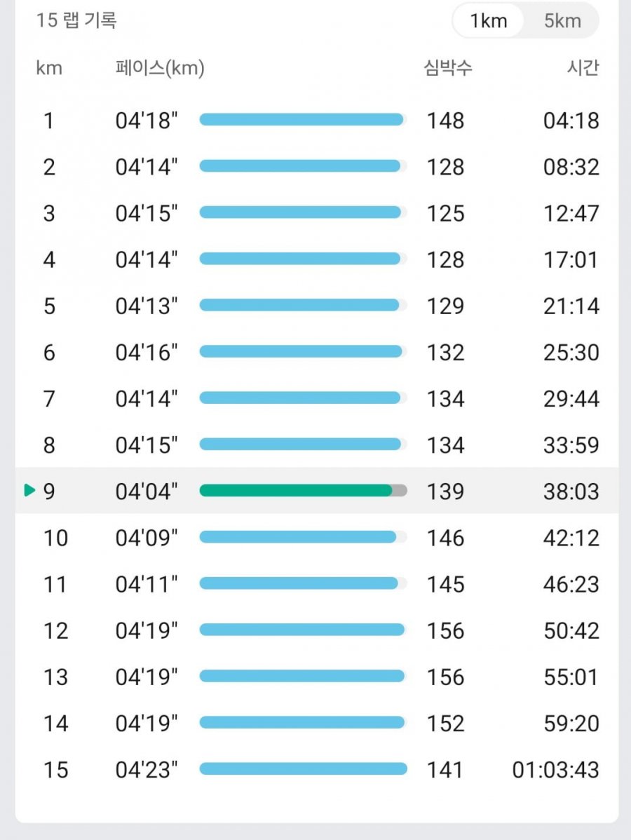Select the lap 2 row showing 08:32
This screenshot has width=631, height=840.
pos(317,167)
